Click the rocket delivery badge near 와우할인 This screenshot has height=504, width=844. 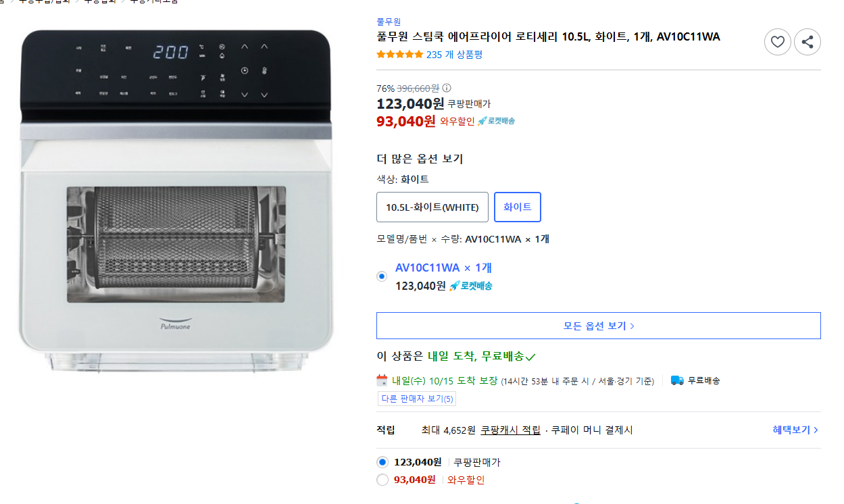tap(496, 121)
